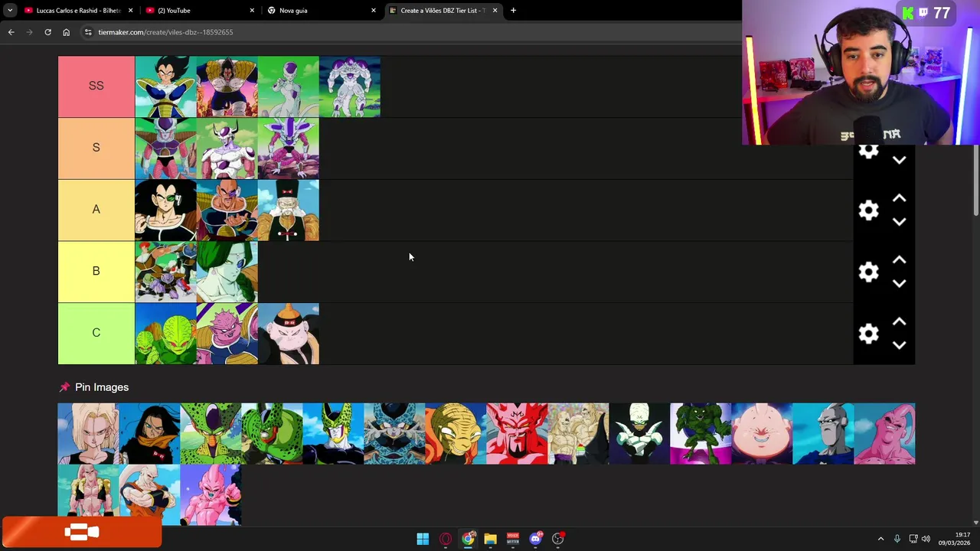
Task: Select Android 19 image in C tier
Action: (x=288, y=334)
